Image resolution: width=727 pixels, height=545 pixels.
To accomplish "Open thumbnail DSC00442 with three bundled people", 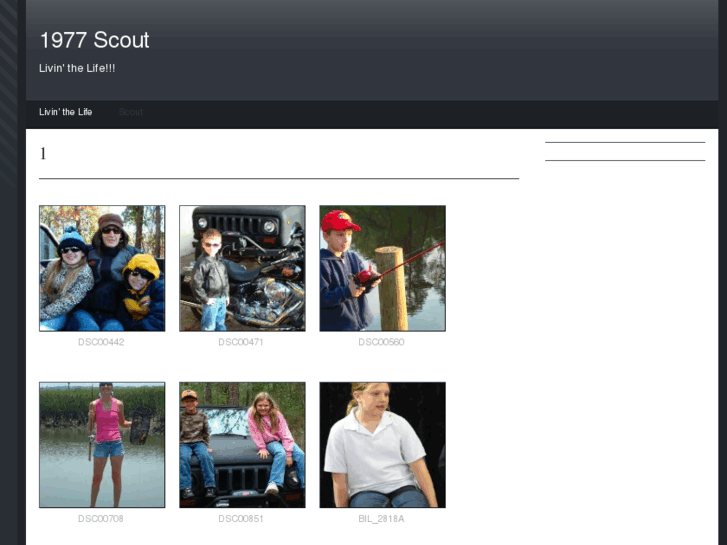I will pos(102,268).
